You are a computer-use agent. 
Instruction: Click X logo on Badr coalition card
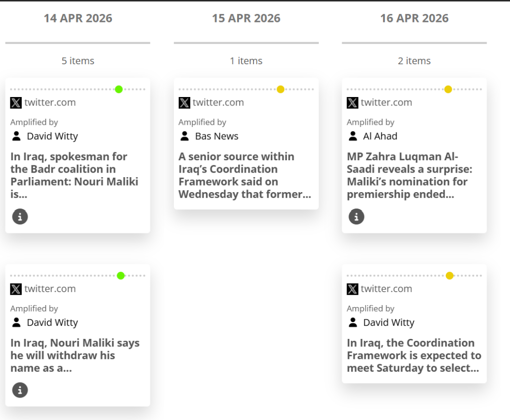(x=16, y=103)
